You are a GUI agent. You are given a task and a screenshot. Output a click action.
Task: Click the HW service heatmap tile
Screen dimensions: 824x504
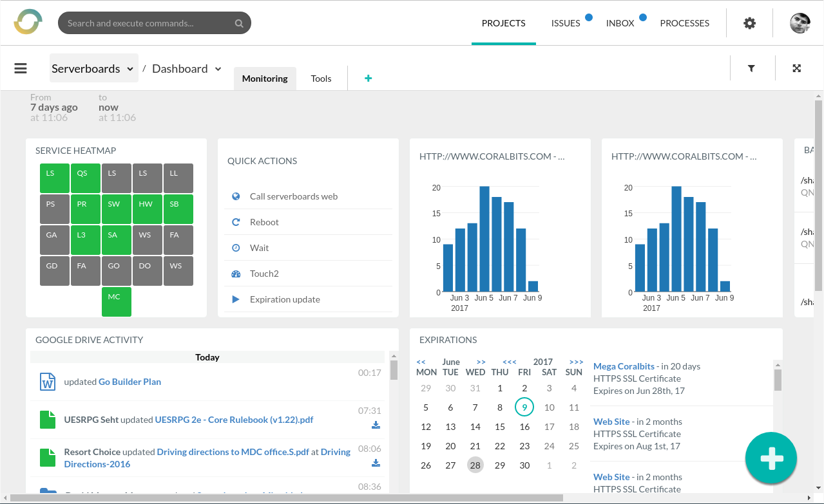(148, 209)
